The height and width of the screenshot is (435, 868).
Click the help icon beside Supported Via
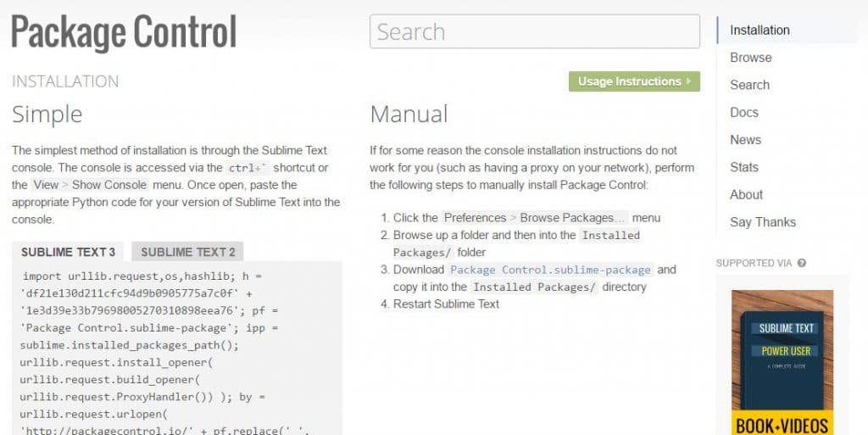(x=802, y=263)
